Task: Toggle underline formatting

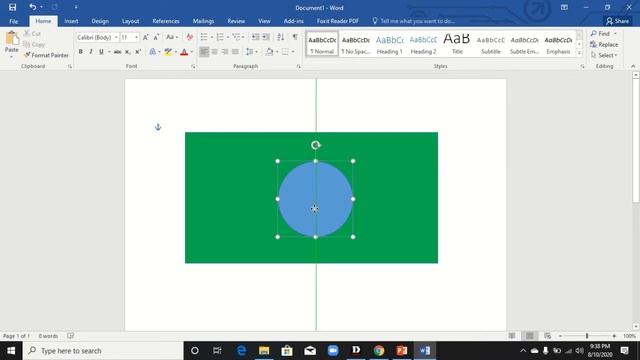Action: pos(101,52)
